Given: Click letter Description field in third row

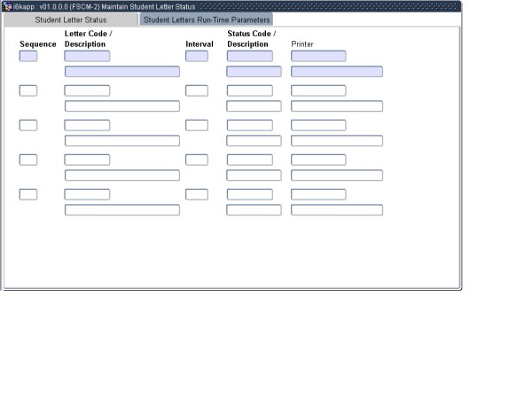Looking at the screenshot, I should [x=122, y=141].
